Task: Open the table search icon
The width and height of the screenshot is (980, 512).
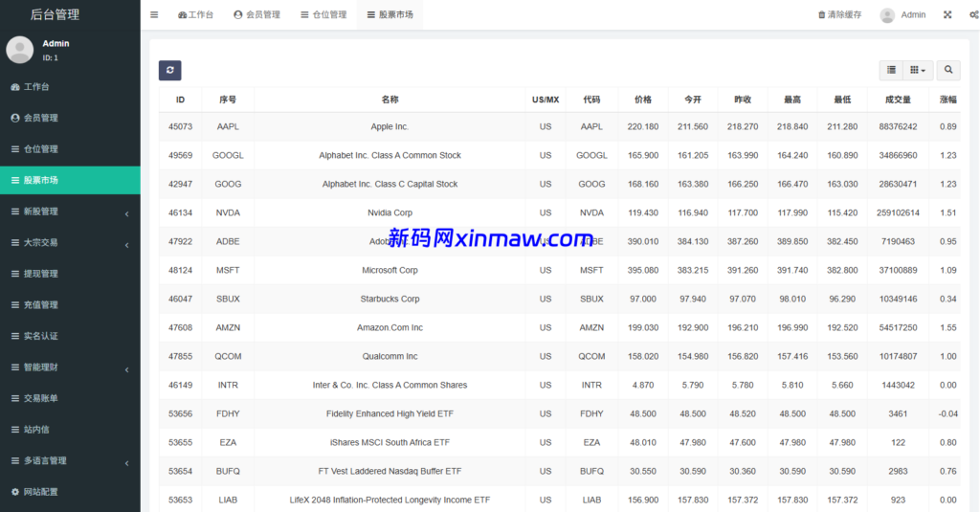Action: [x=948, y=70]
